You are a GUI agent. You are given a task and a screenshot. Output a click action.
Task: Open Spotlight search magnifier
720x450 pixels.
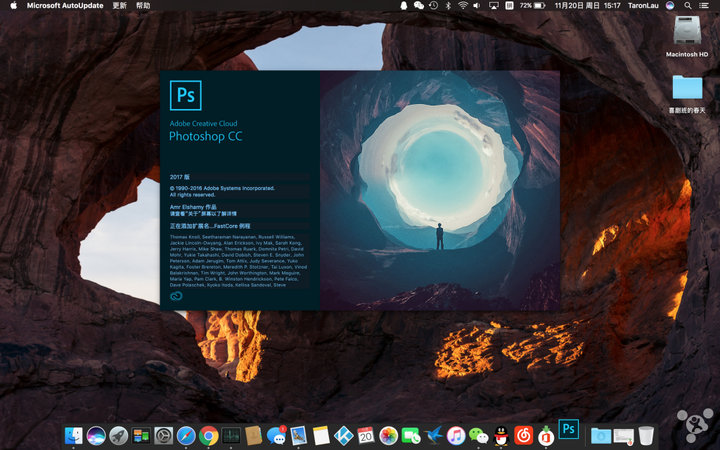[x=688, y=6]
